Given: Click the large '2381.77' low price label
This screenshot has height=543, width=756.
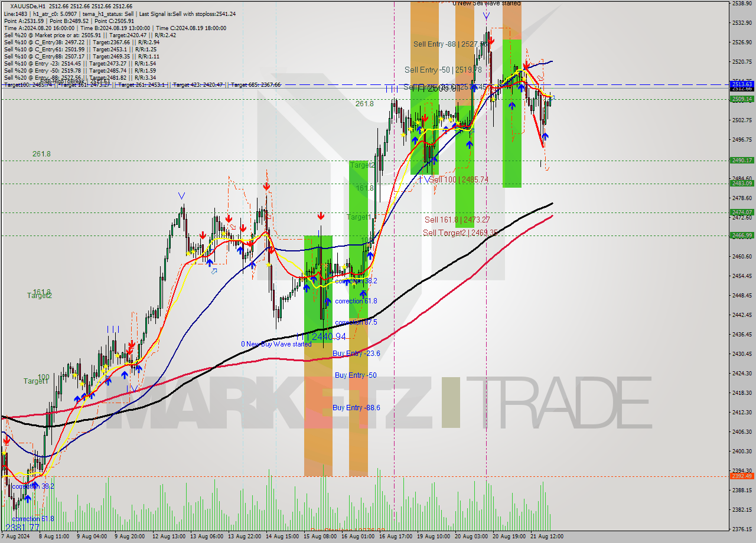Looking at the screenshot, I should click(22, 528).
